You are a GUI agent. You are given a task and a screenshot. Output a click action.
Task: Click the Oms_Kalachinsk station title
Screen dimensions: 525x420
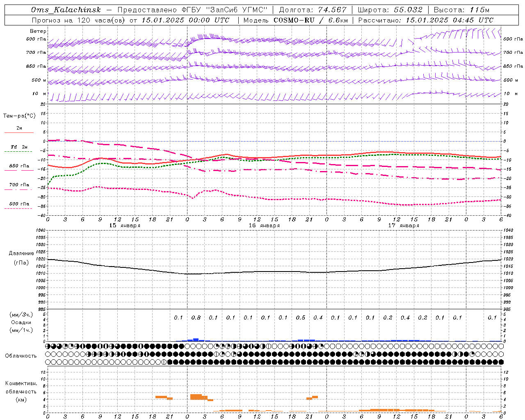click(66, 10)
